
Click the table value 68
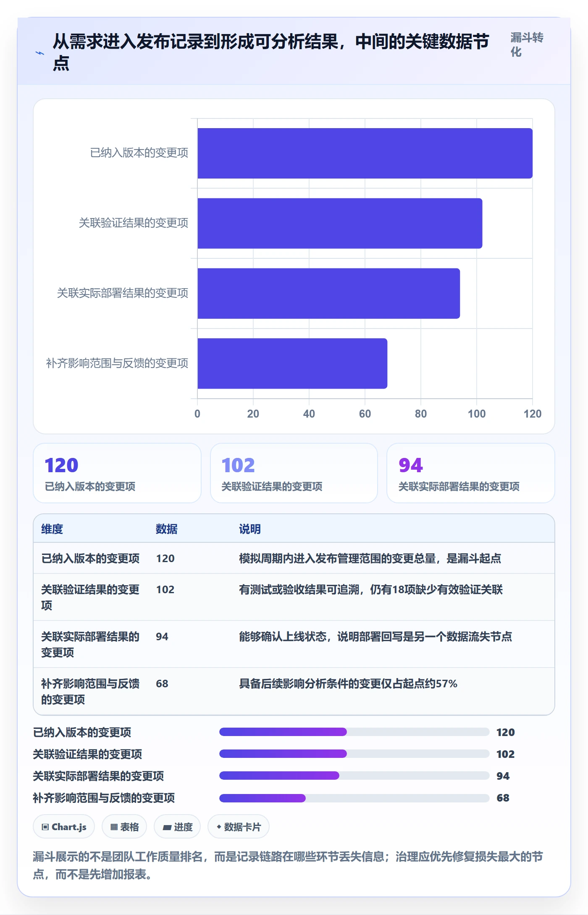[162, 684]
